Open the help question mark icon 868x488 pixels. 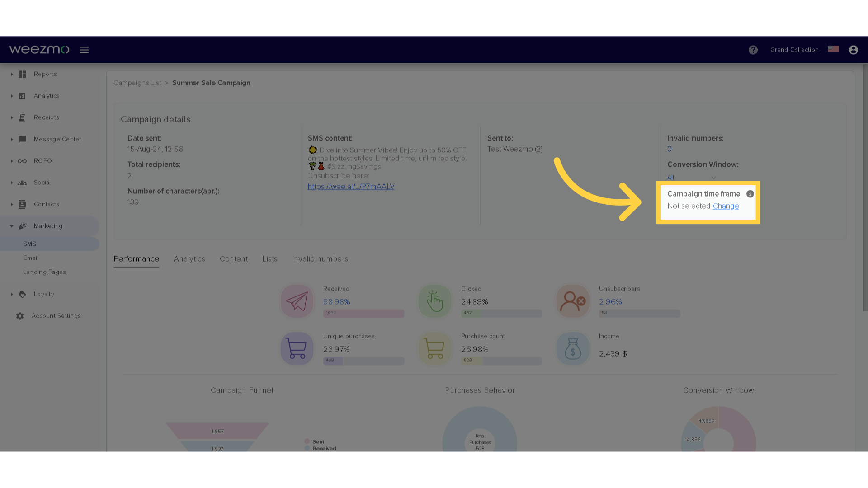[x=753, y=50]
